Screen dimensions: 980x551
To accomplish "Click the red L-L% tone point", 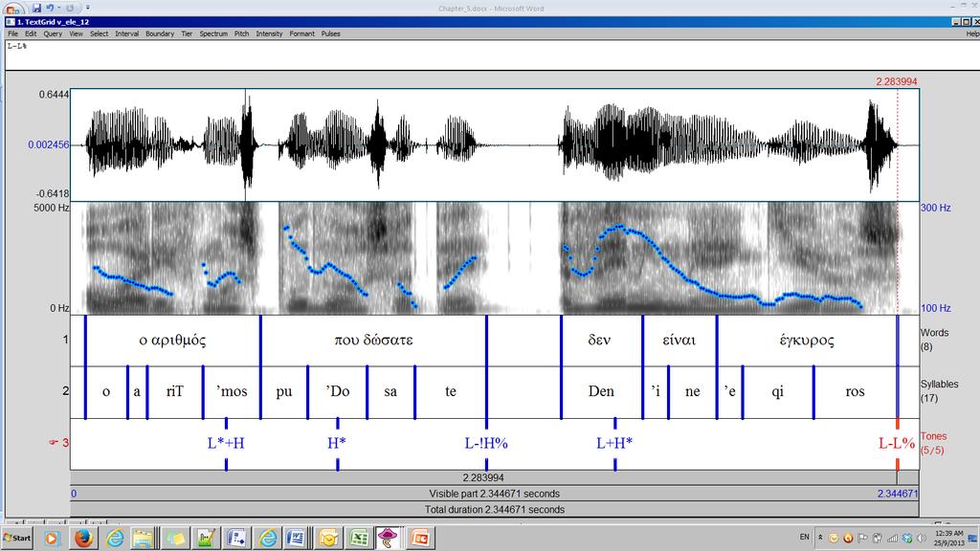I will 897,444.
